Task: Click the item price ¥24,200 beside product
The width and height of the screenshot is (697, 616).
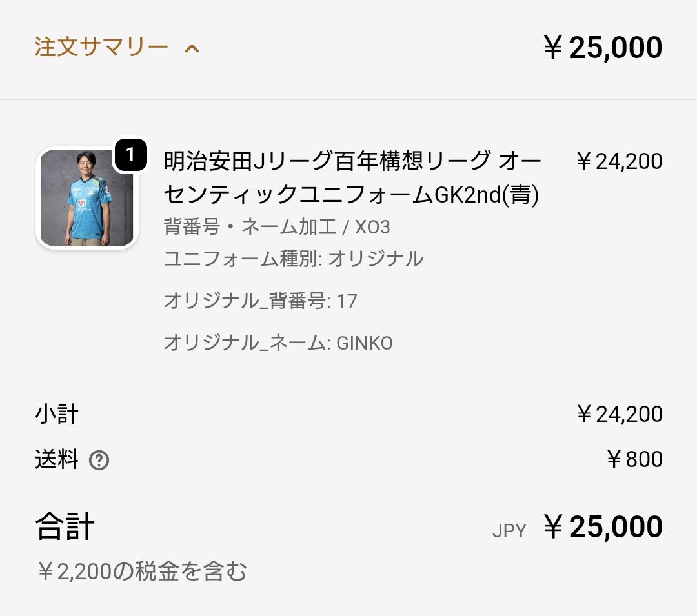Action: 618,161
